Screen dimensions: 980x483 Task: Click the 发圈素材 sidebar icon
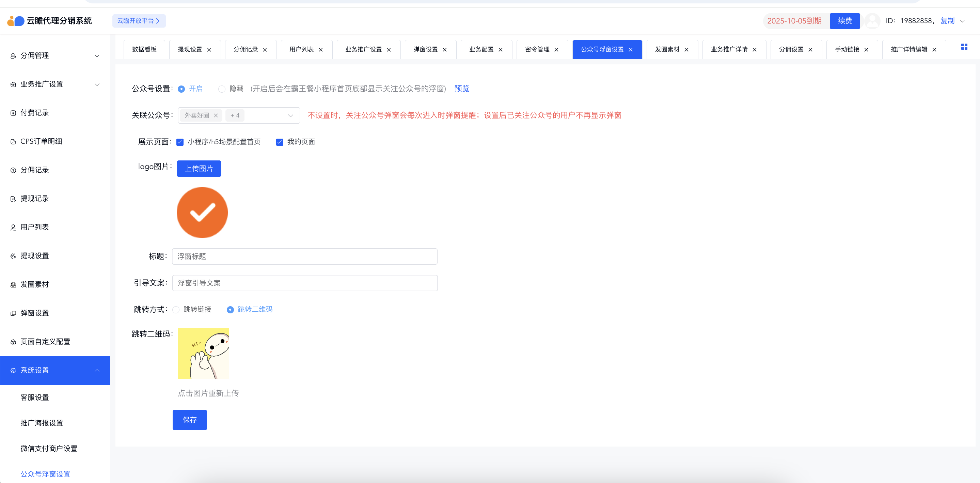(x=13, y=285)
